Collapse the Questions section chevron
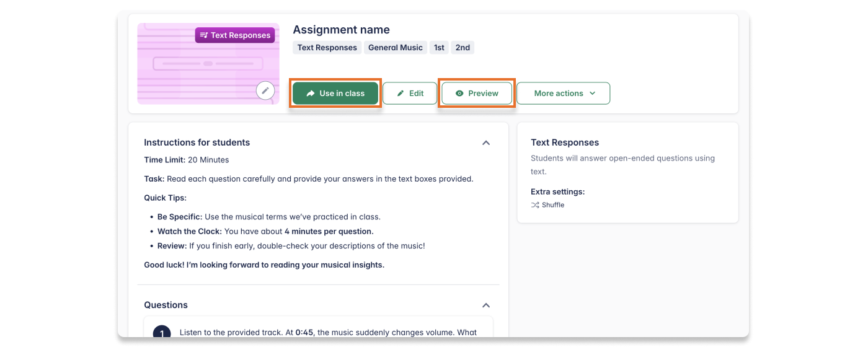This screenshot has width=868, height=347. 486,305
